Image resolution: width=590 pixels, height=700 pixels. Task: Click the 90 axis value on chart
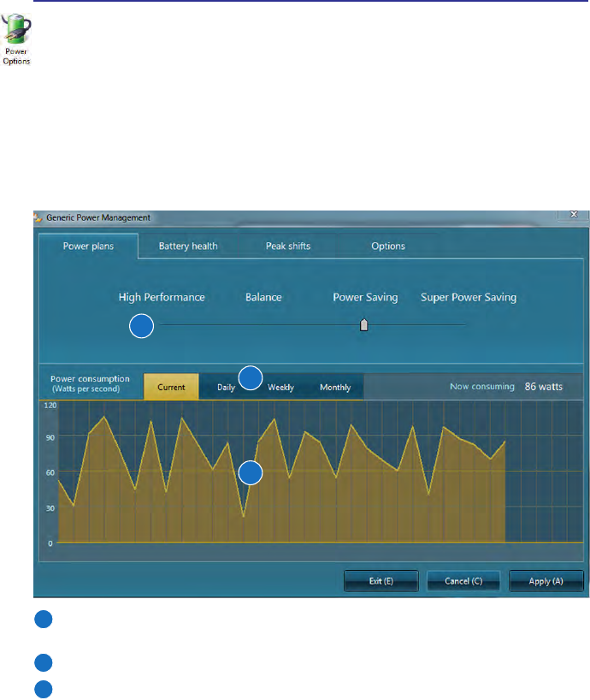pyautogui.click(x=50, y=437)
